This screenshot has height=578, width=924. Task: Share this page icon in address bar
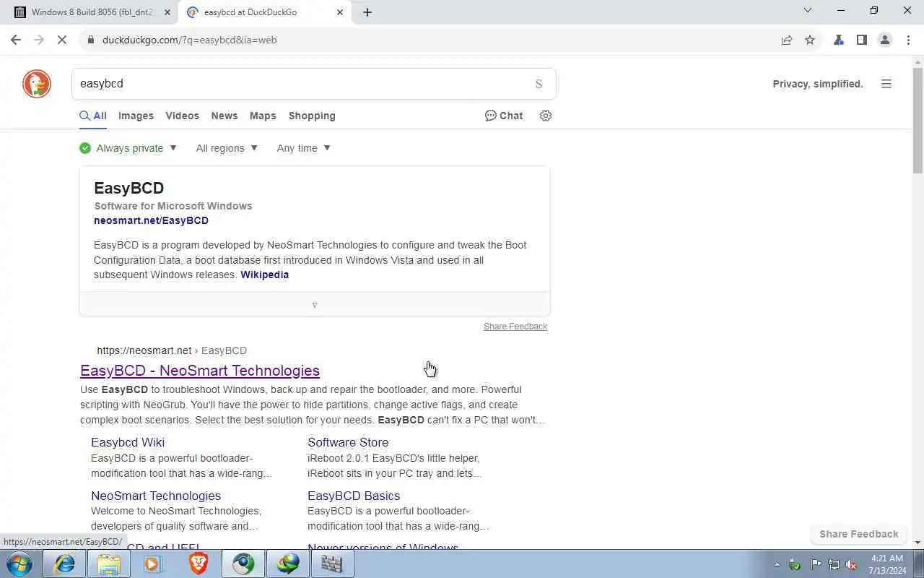coord(787,40)
